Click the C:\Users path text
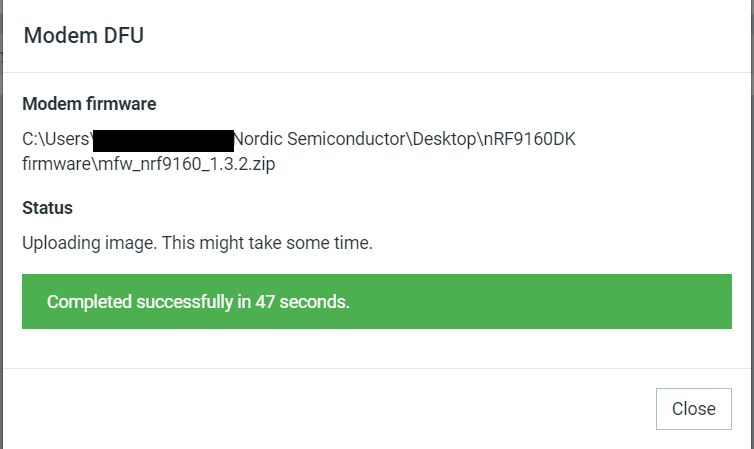This screenshot has height=449, width=754. coord(57,139)
